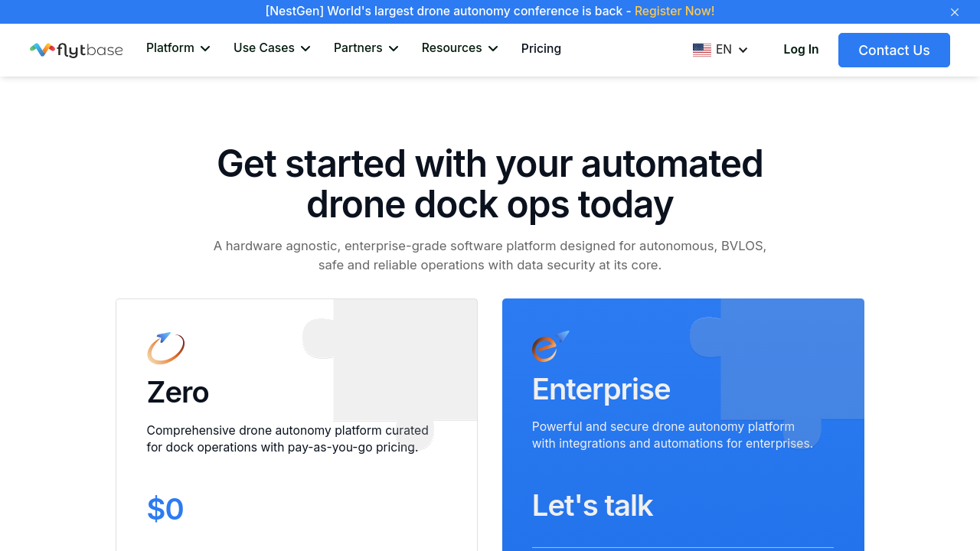The width and height of the screenshot is (980, 551).
Task: Click the US flag language icon
Action: (701, 50)
